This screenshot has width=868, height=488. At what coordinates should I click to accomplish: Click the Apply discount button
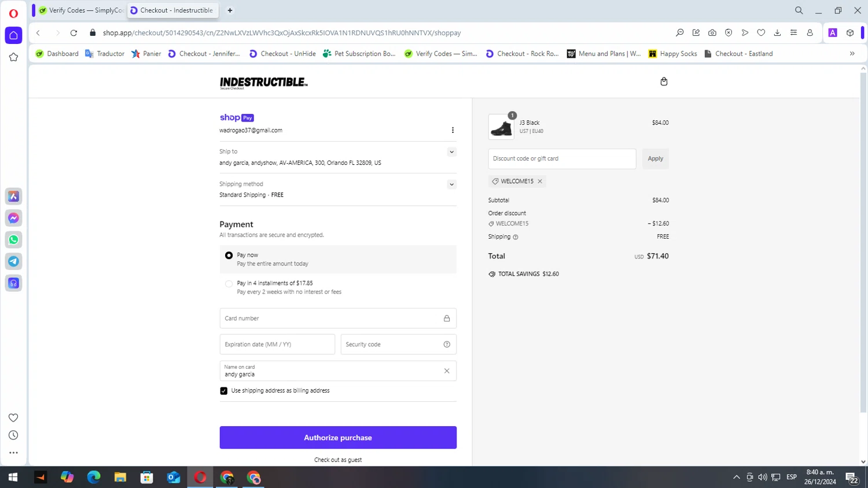click(x=656, y=159)
